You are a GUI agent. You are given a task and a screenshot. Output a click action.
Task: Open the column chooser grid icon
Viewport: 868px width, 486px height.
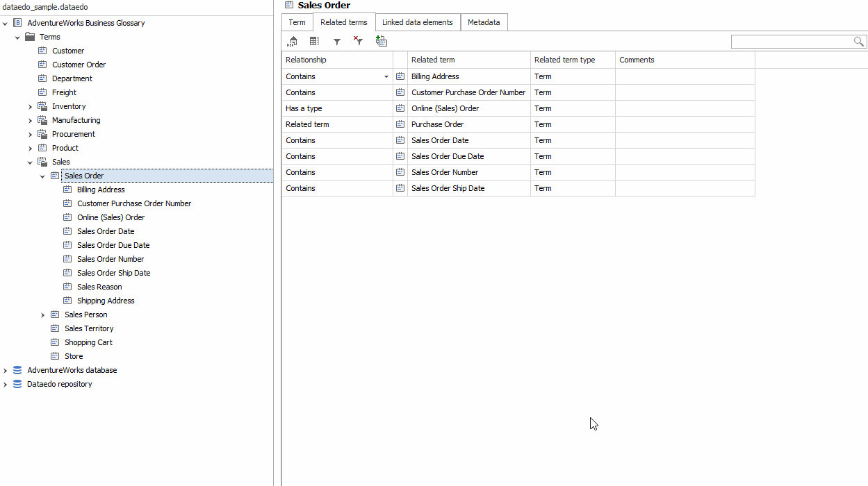(x=314, y=42)
